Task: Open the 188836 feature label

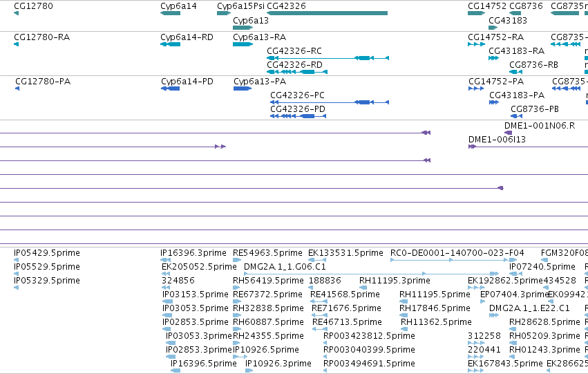Action: (325, 281)
